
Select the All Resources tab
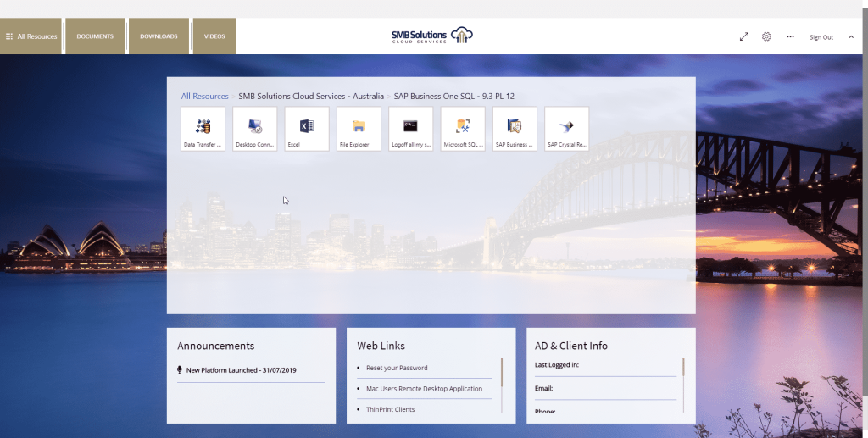[x=31, y=36]
